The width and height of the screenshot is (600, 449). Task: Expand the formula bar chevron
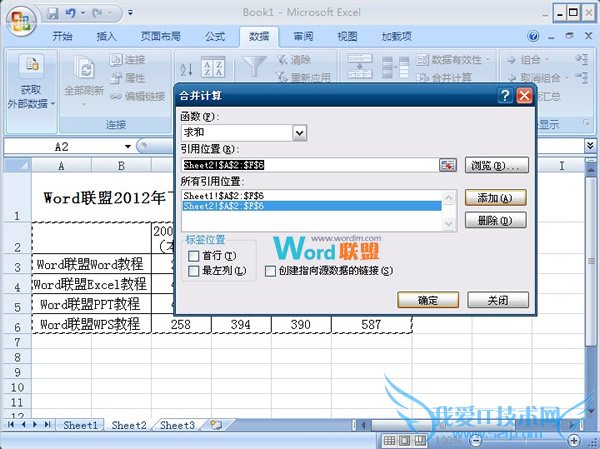(x=590, y=145)
